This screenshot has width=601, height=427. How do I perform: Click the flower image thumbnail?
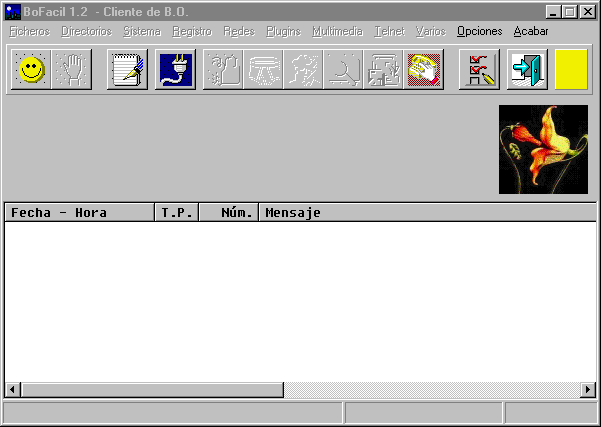coord(543,150)
